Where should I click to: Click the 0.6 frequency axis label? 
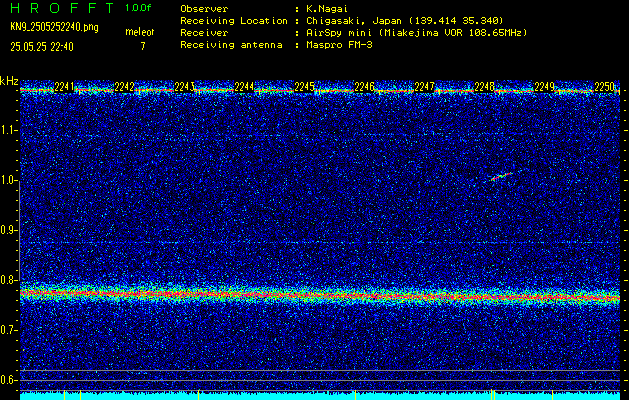point(8,380)
